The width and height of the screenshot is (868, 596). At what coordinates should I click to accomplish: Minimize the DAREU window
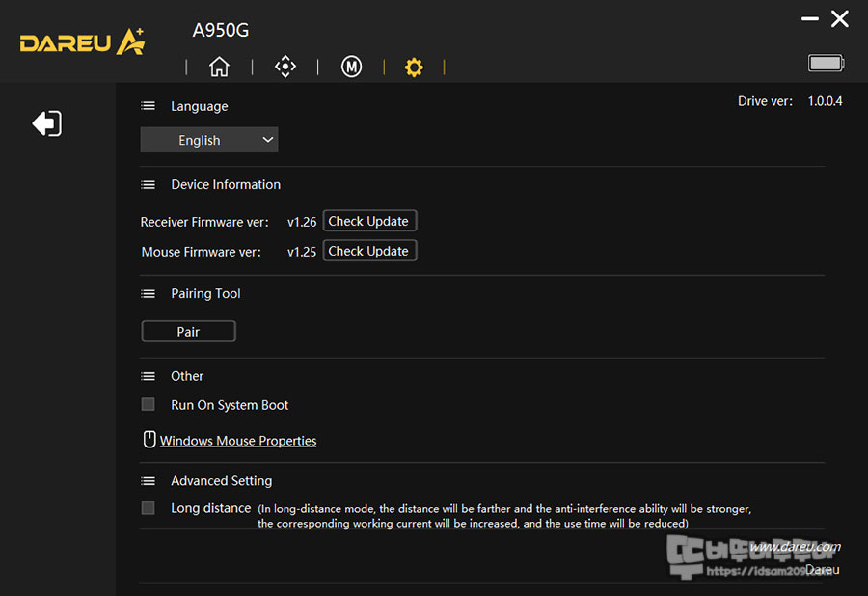[809, 19]
